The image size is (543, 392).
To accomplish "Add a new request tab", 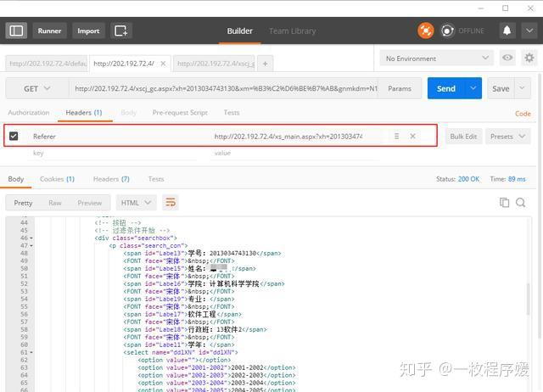I will coord(265,64).
